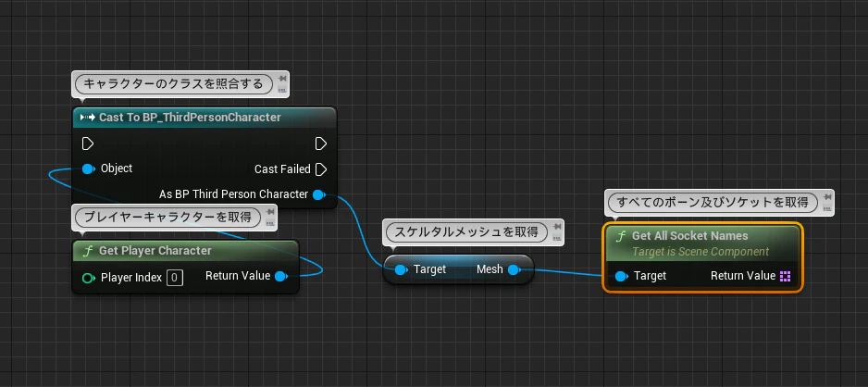Click comment bubble icon on プレイヤーキャラクターを取得
868x387 pixels.
pos(270,222)
